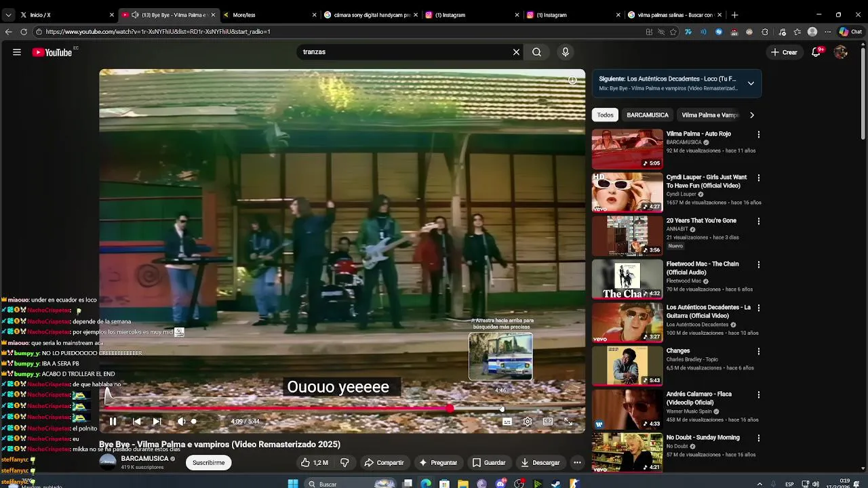
Task: Clear the search text 'tranzas'
Action: coord(516,52)
